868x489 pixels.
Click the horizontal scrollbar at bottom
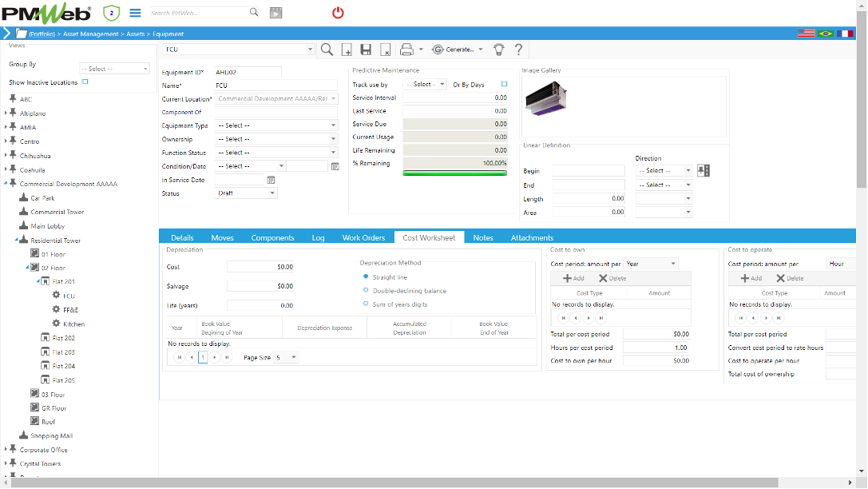tap(394, 483)
